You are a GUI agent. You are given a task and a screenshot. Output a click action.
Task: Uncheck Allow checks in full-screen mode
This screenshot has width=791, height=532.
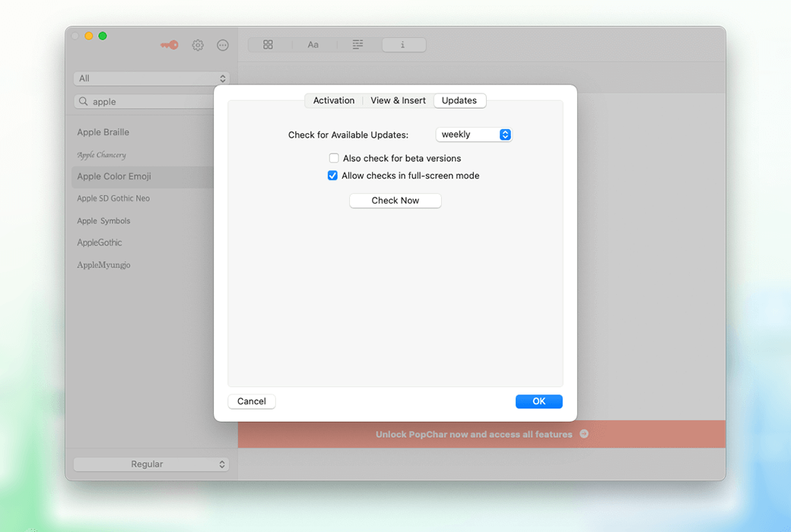(x=332, y=176)
